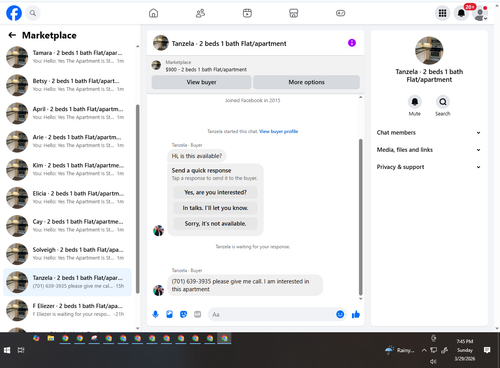Open conversation info purple icon
Image resolution: width=500 pixels, height=368 pixels.
click(352, 43)
